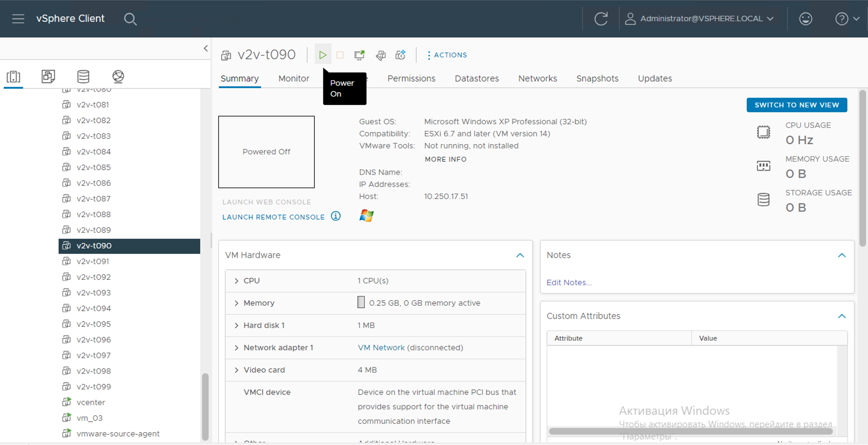
Task: Expand the Hard disk 1 row
Action: [236, 325]
